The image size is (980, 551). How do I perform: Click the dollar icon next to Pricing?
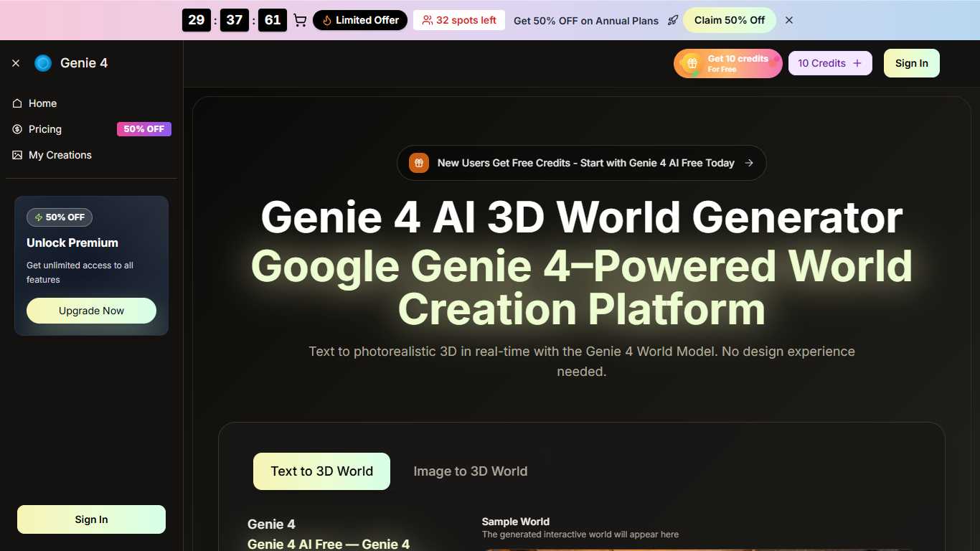(16, 129)
